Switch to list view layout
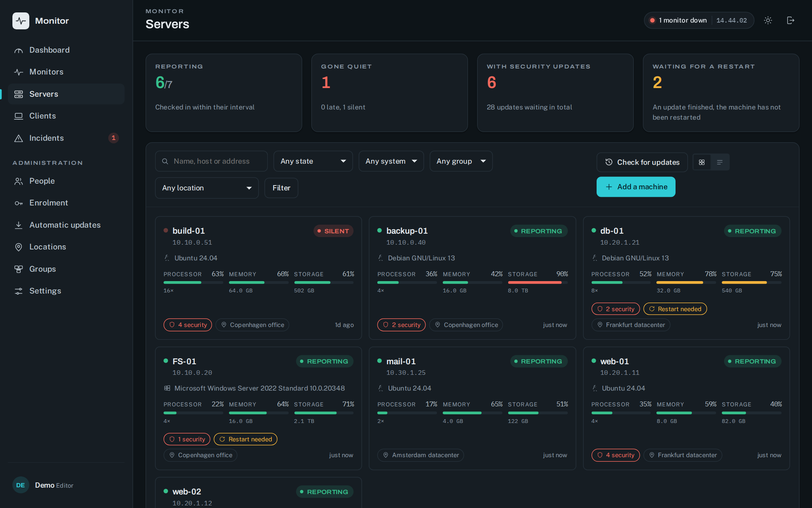This screenshot has height=508, width=812. coord(720,162)
